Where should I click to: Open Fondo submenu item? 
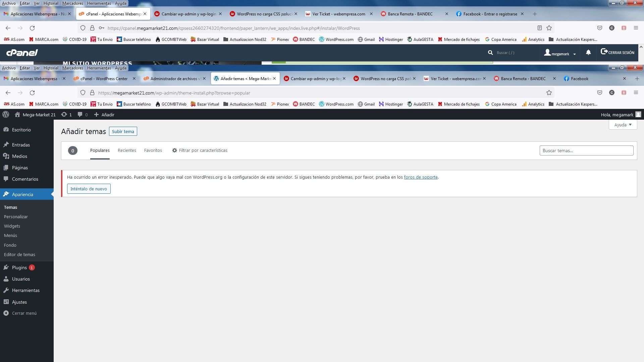pos(10,245)
